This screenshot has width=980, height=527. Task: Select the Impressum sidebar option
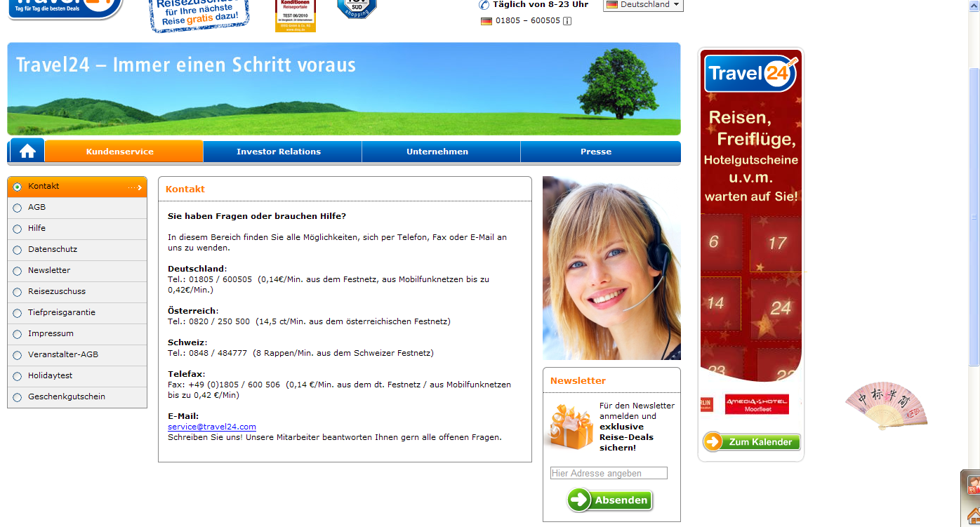click(77, 334)
